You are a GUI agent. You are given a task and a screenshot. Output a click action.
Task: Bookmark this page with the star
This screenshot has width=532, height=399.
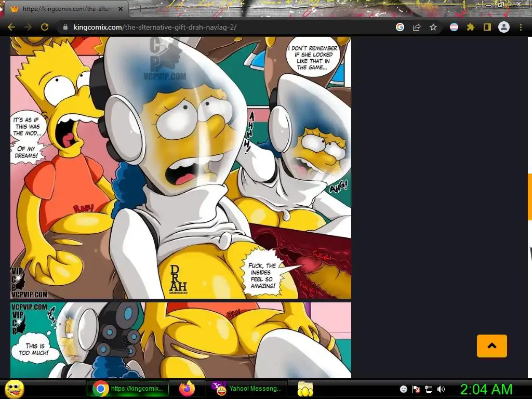433,27
